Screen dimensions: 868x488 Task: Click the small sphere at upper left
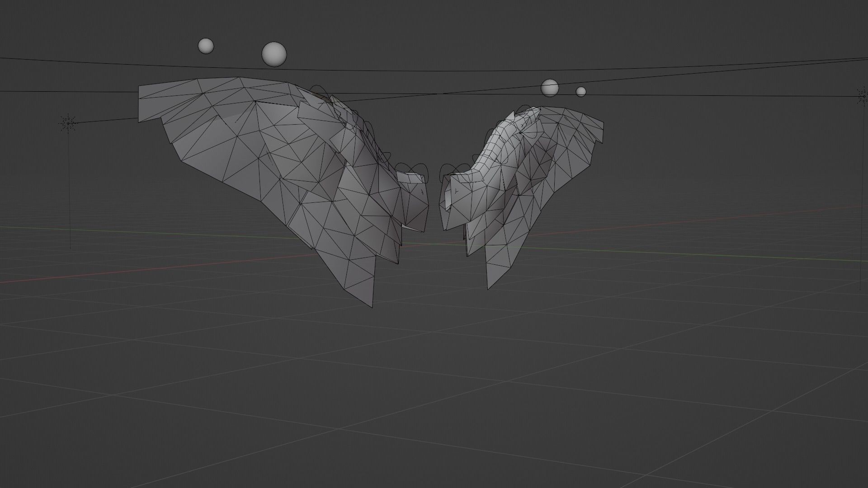206,45
